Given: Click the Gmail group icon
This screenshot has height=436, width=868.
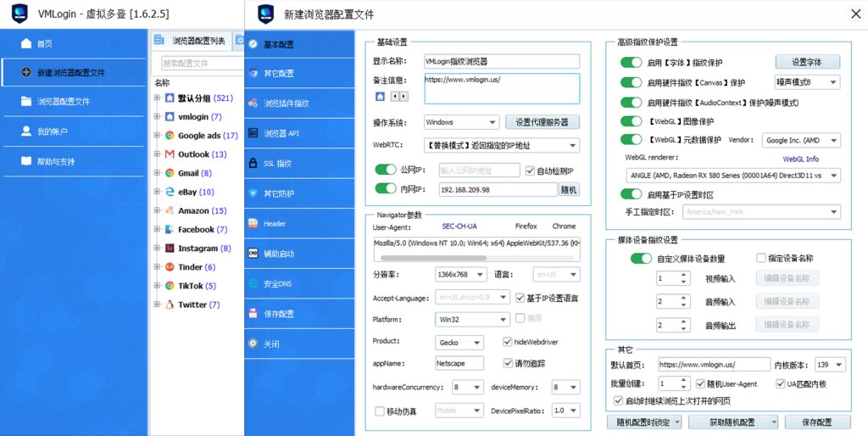Looking at the screenshot, I should tap(170, 173).
